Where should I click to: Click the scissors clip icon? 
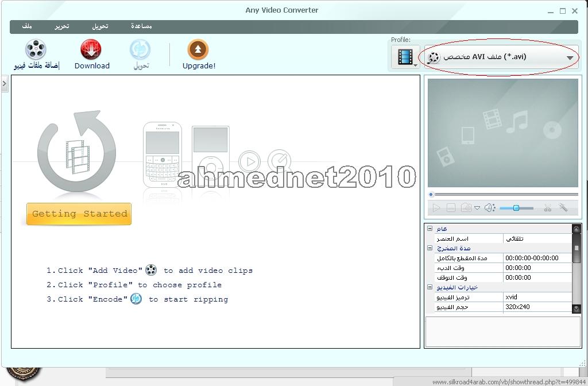click(x=547, y=208)
